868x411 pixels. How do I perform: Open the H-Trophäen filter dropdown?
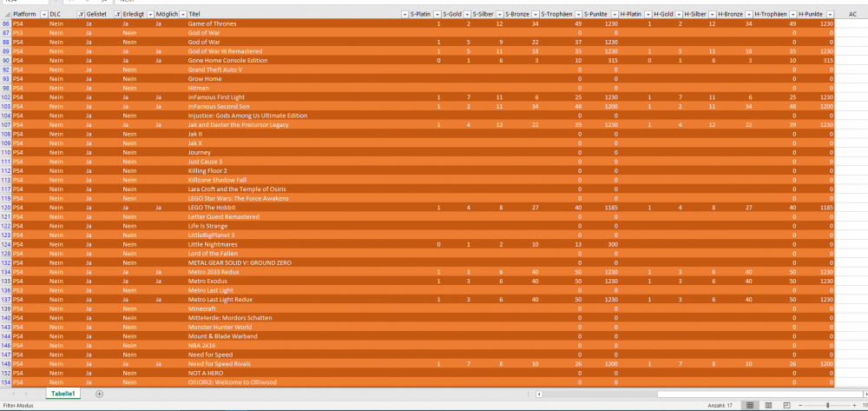pos(792,15)
